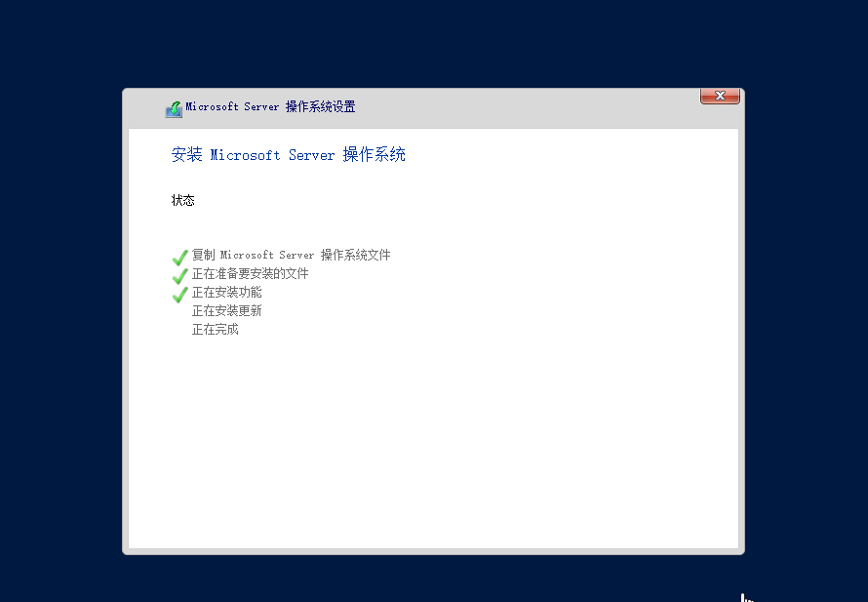Viewport: 868px width, 602px height.
Task: Click the setup icon in the title bar
Action: 174,109
